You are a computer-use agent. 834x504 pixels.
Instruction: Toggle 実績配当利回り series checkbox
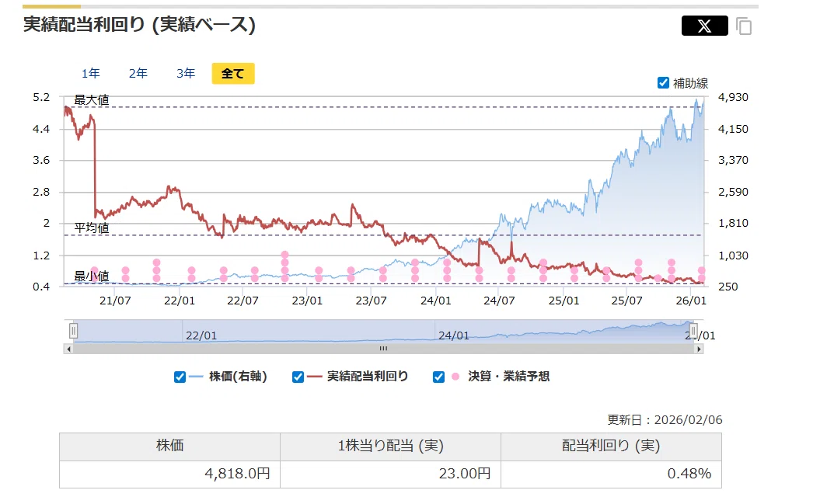(x=298, y=377)
